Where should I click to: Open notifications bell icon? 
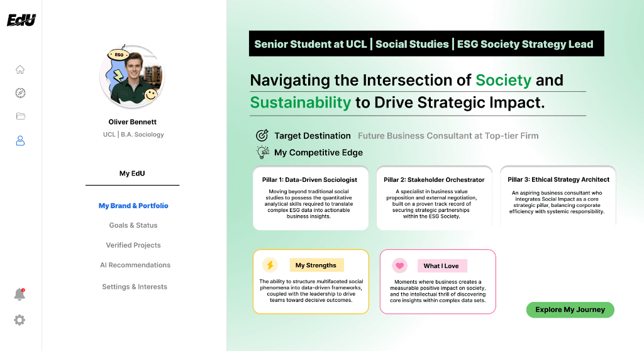[x=19, y=294]
